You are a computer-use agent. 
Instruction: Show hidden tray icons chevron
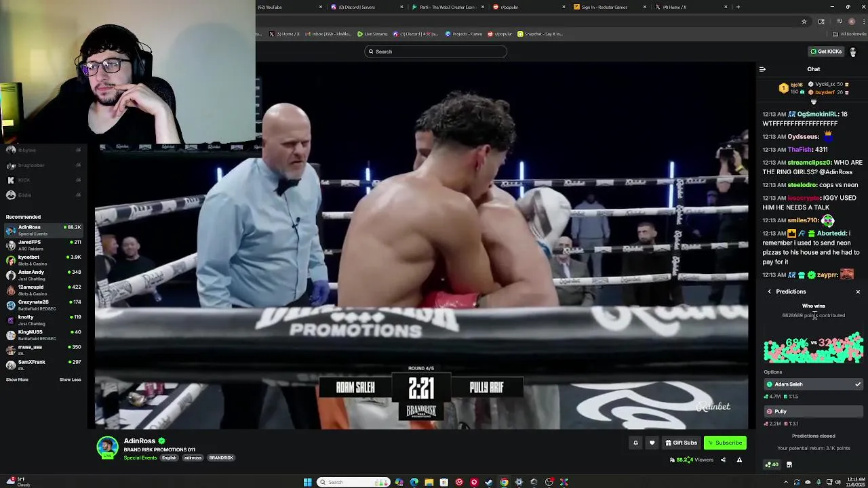pos(786,482)
